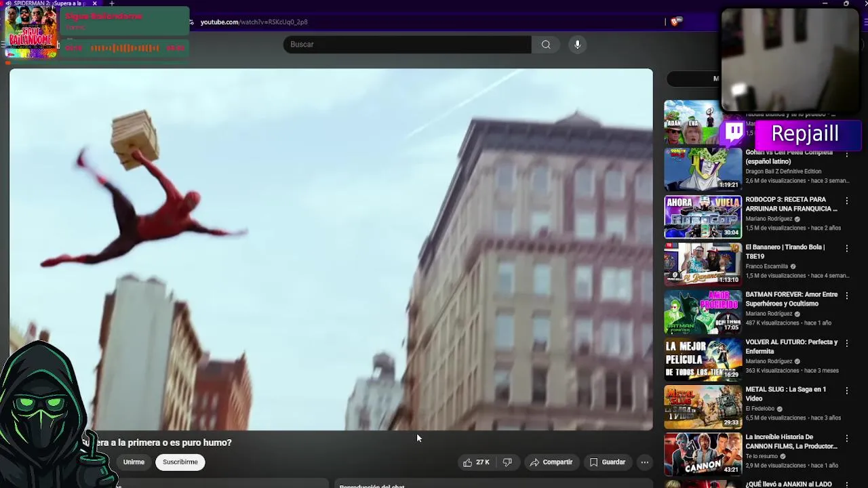Open the VOLVER AL FUTURO video thumbnail
Image resolution: width=868 pixels, height=488 pixels.
click(x=703, y=359)
